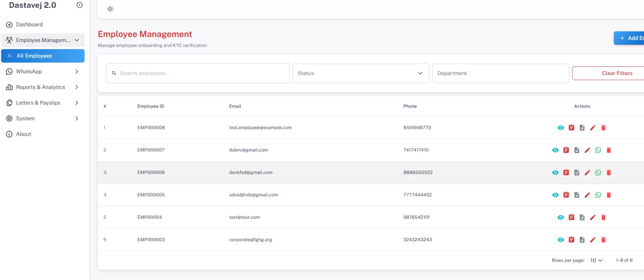Open the Status filter dropdown
The image size is (644, 280).
click(361, 73)
